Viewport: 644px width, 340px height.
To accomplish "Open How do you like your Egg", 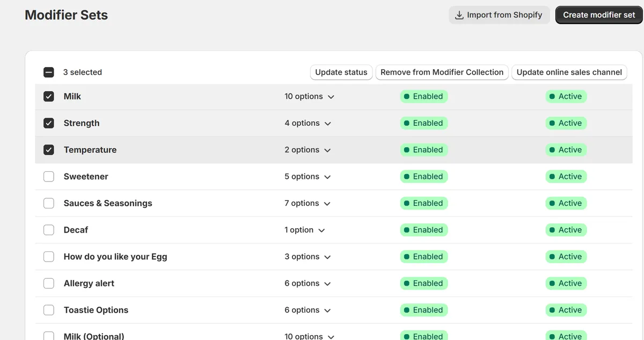I will 115,257.
